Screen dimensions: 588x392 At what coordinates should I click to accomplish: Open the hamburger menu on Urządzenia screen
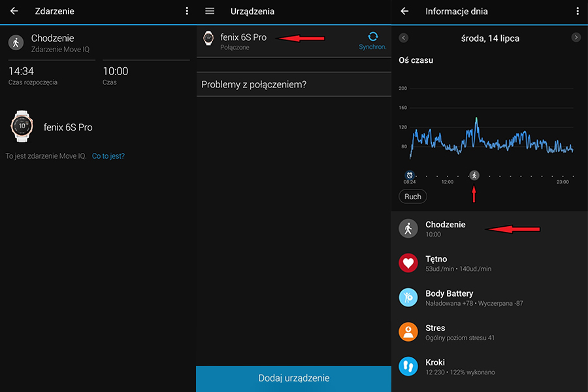[x=210, y=11]
